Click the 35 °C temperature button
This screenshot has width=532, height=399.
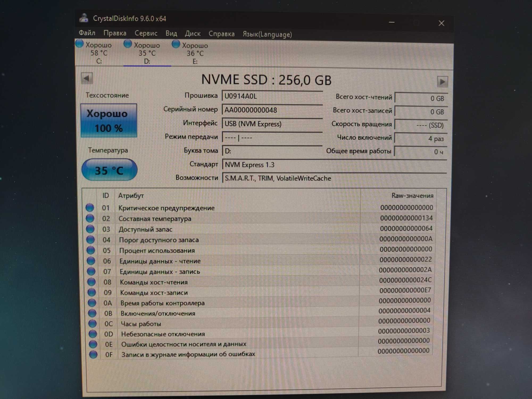[109, 170]
